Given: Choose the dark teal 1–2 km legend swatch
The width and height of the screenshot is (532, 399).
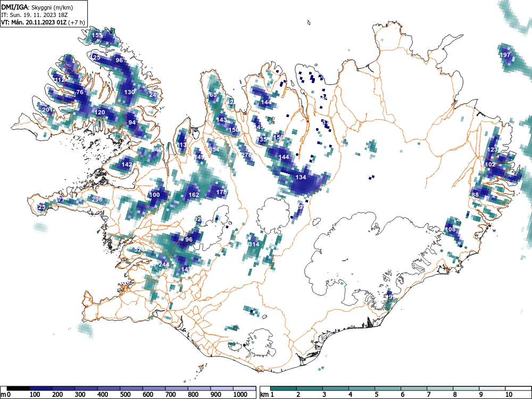Looking at the screenshot, I should point(284,388).
